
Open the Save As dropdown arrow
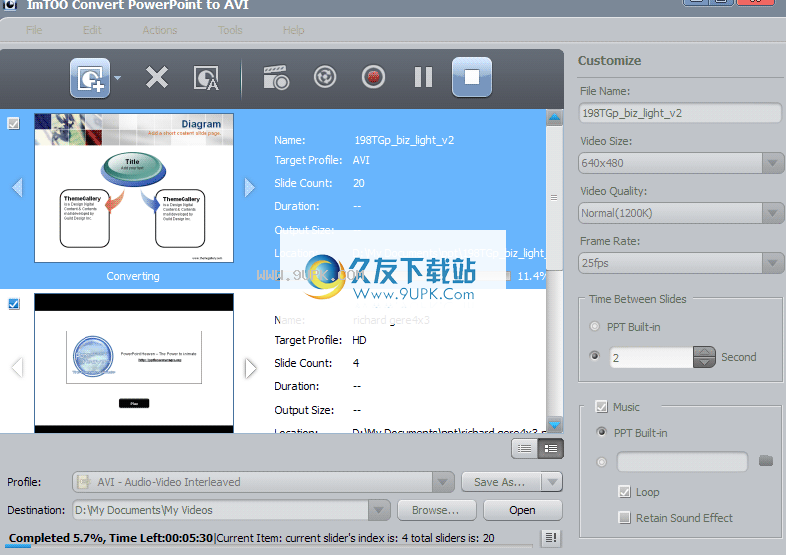click(x=552, y=482)
